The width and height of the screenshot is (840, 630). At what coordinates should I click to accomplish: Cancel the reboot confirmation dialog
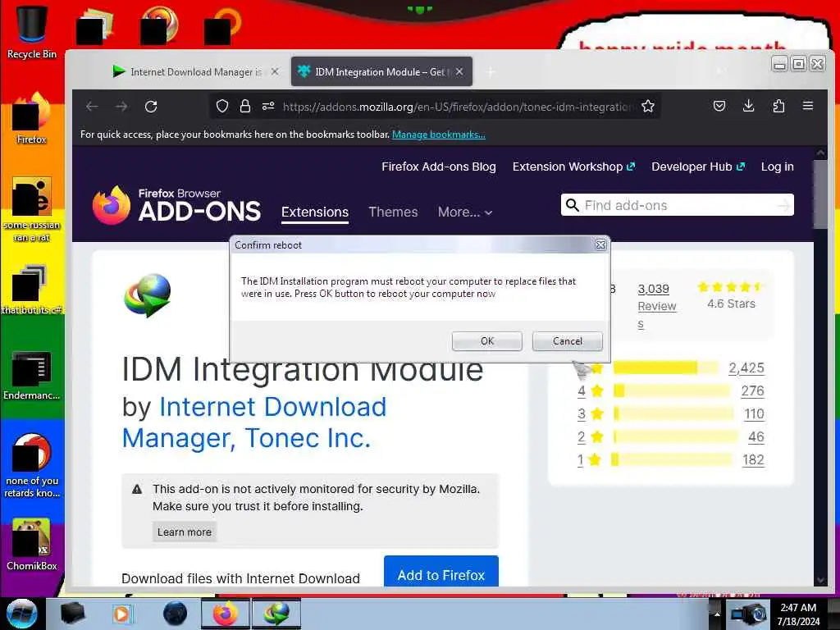(x=567, y=340)
